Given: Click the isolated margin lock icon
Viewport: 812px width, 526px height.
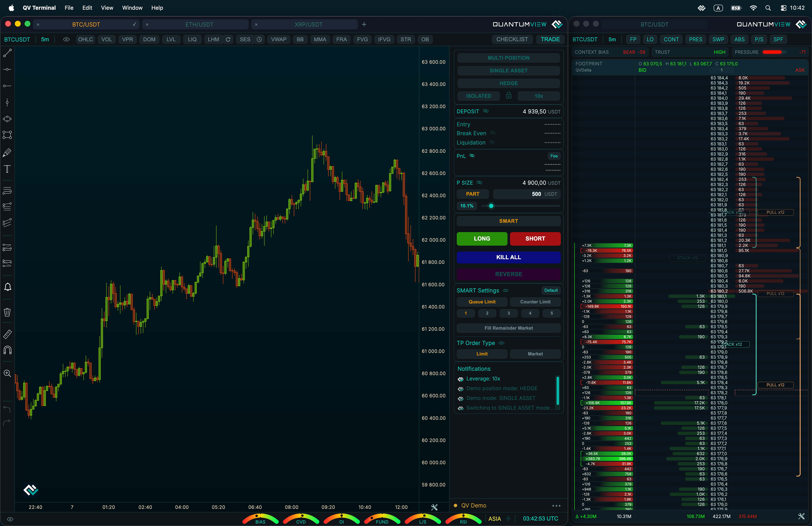Looking at the screenshot, I should (509, 96).
